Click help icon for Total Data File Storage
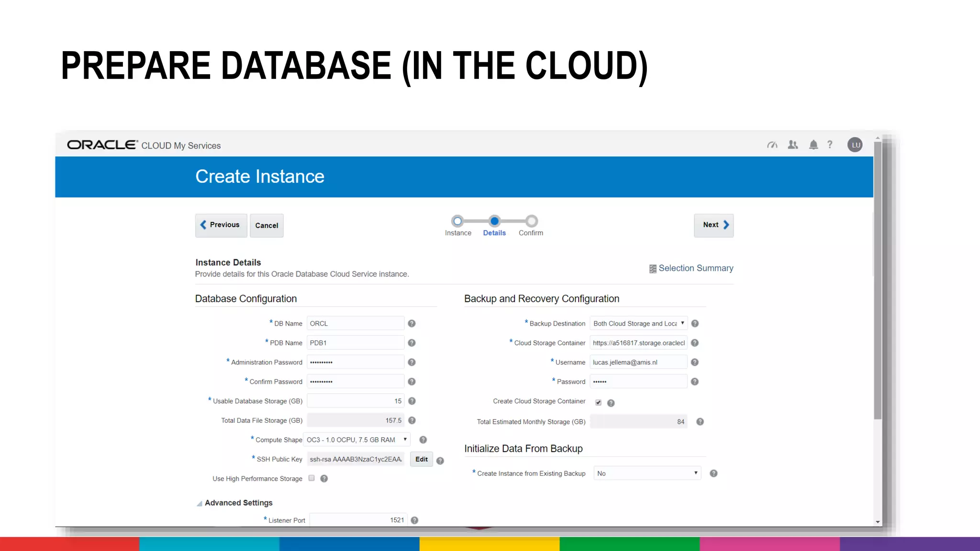This screenshot has width=980, height=551. 412,420
